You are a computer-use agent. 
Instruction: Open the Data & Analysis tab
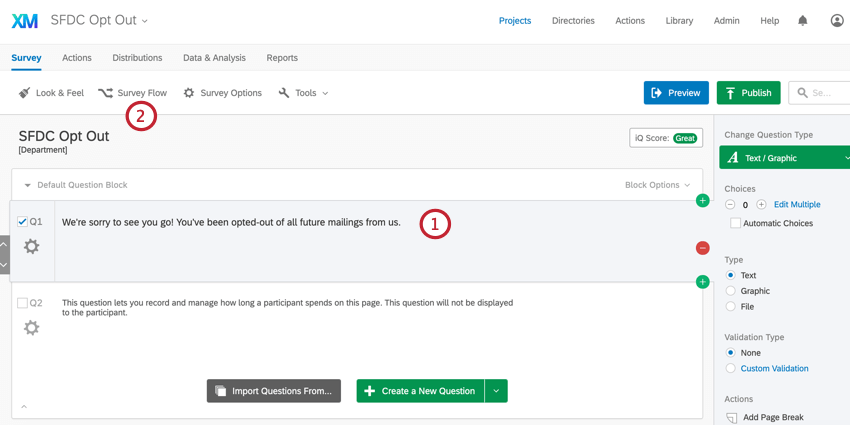(214, 58)
